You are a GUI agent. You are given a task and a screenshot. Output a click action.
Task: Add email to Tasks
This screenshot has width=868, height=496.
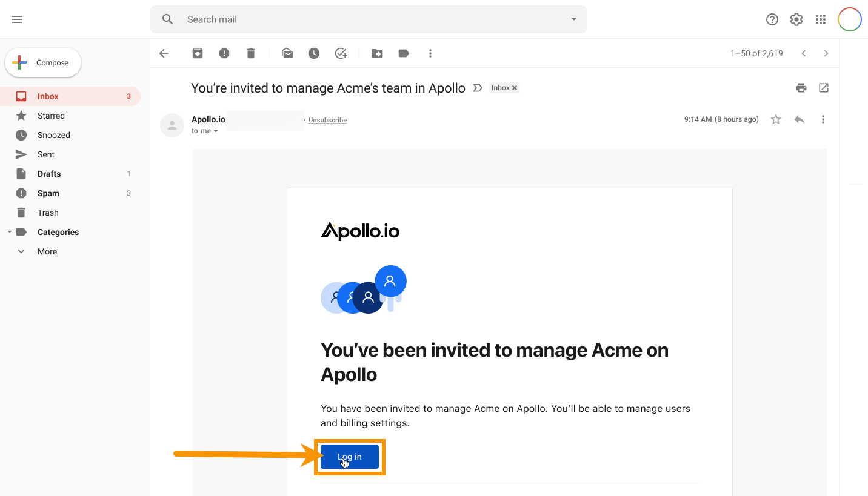click(341, 53)
